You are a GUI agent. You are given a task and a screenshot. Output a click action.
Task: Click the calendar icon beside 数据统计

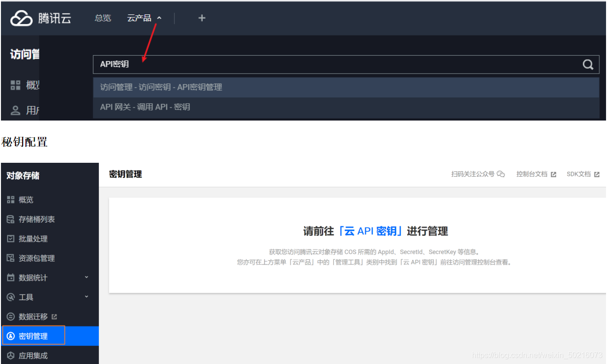point(11,278)
